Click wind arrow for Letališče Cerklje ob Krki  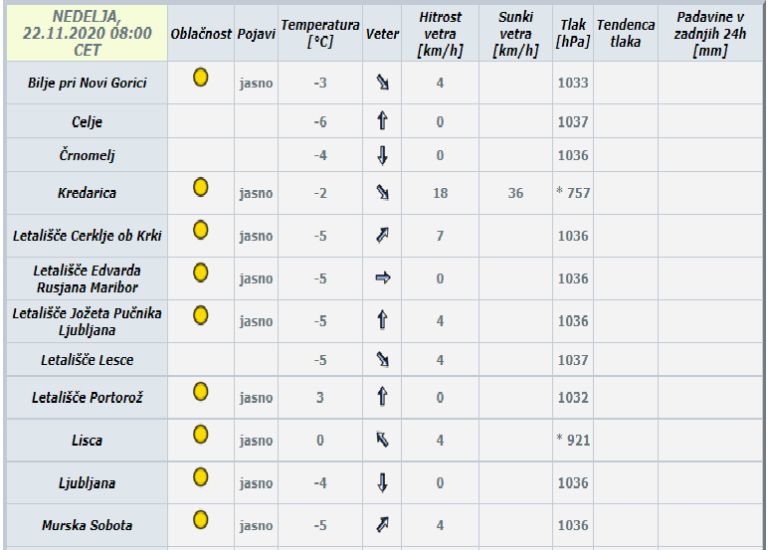pos(383,235)
